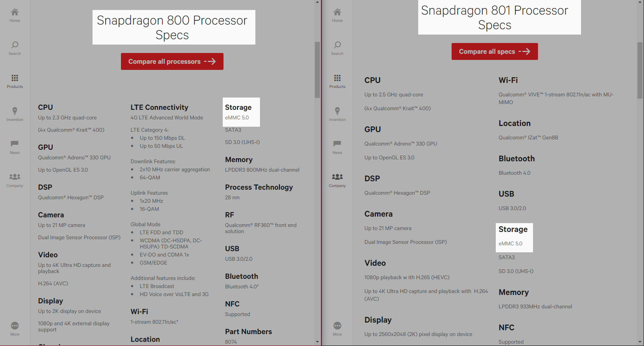Click Snapdragon 800 Processor Specs heading
The image size is (644, 346).
172,28
